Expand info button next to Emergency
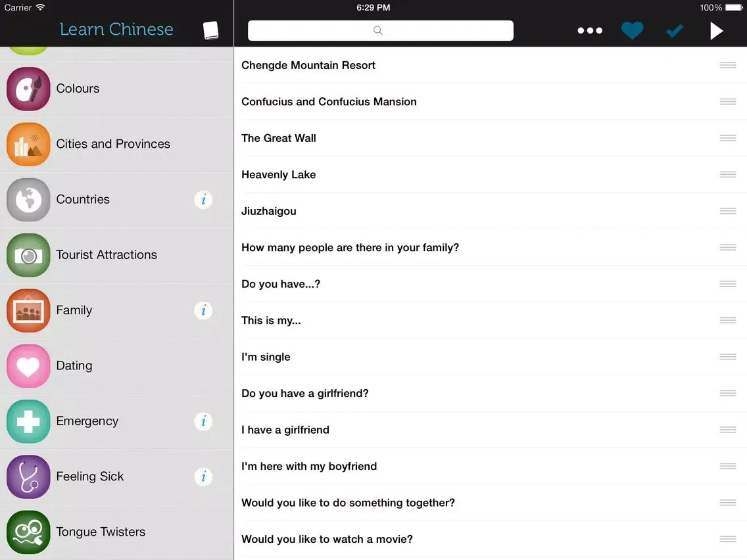 [x=203, y=421]
